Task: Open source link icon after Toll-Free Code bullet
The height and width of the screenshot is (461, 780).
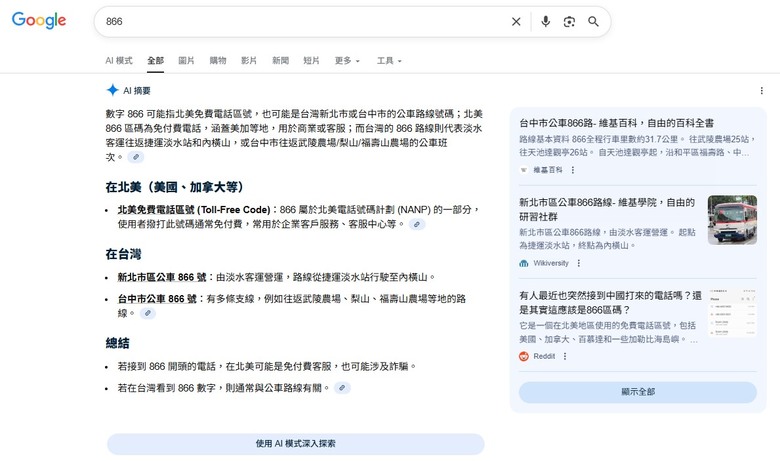Action: point(417,224)
